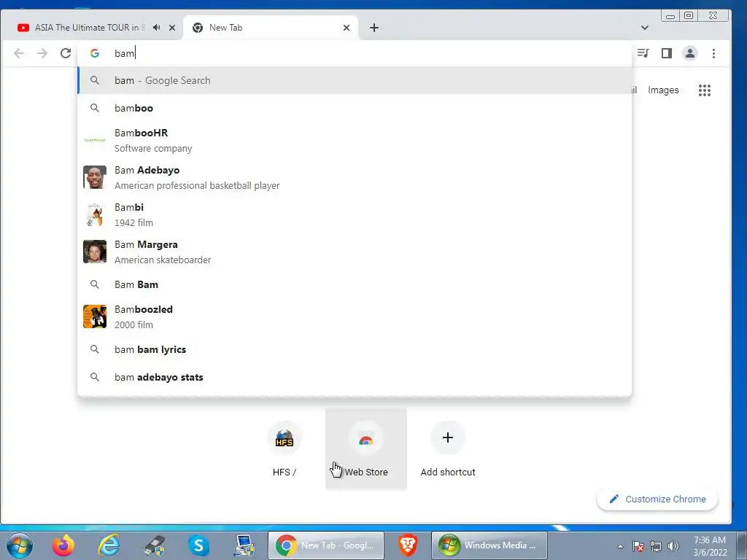Select 'bam adebayo stats' suggestion
Viewport: 747px width, 560px height.
[355, 377]
